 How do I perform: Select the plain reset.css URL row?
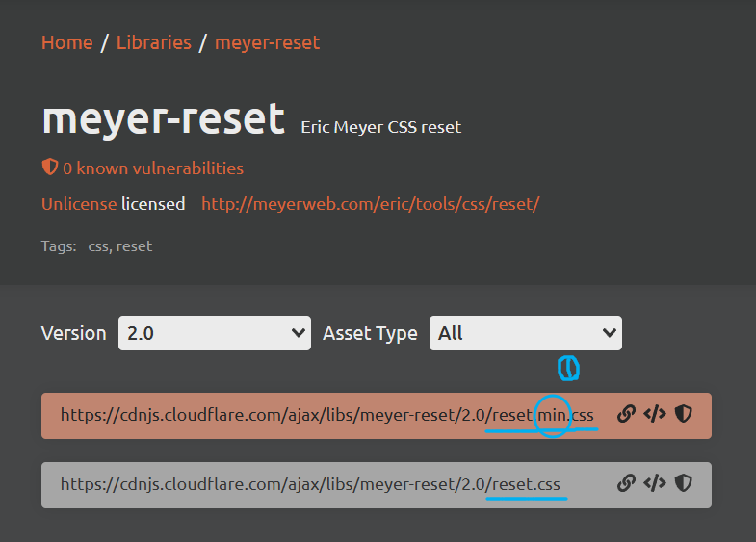pyautogui.click(x=377, y=485)
